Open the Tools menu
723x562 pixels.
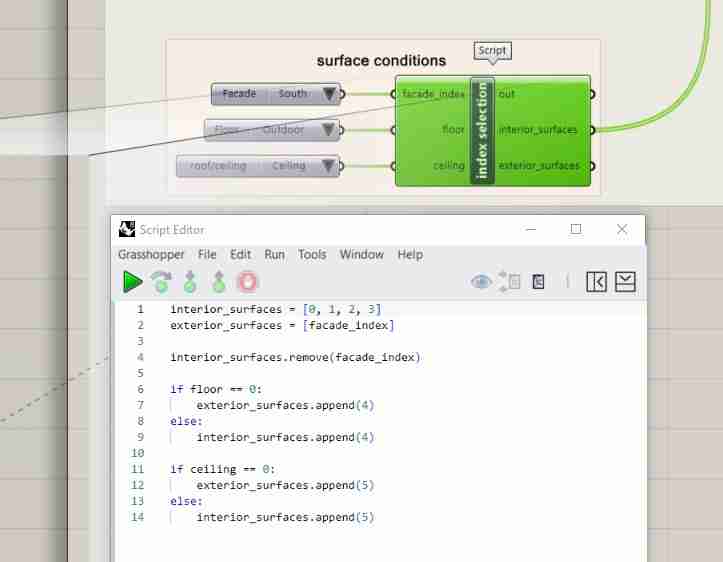312,255
